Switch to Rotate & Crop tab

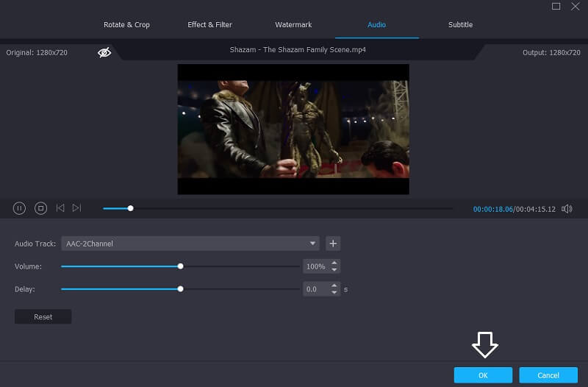click(x=126, y=25)
